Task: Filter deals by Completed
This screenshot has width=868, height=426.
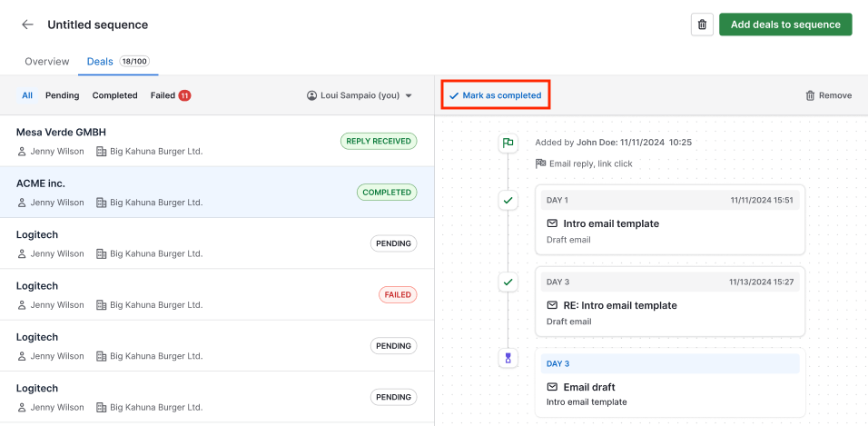Action: tap(115, 95)
